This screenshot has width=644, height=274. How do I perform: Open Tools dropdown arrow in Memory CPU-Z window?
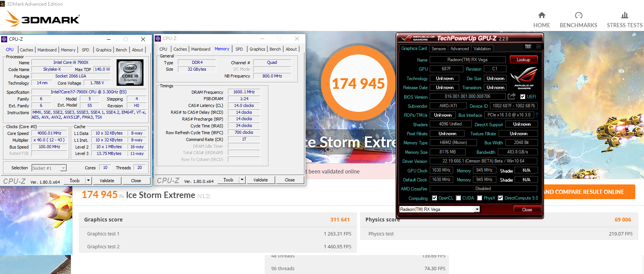click(x=242, y=180)
